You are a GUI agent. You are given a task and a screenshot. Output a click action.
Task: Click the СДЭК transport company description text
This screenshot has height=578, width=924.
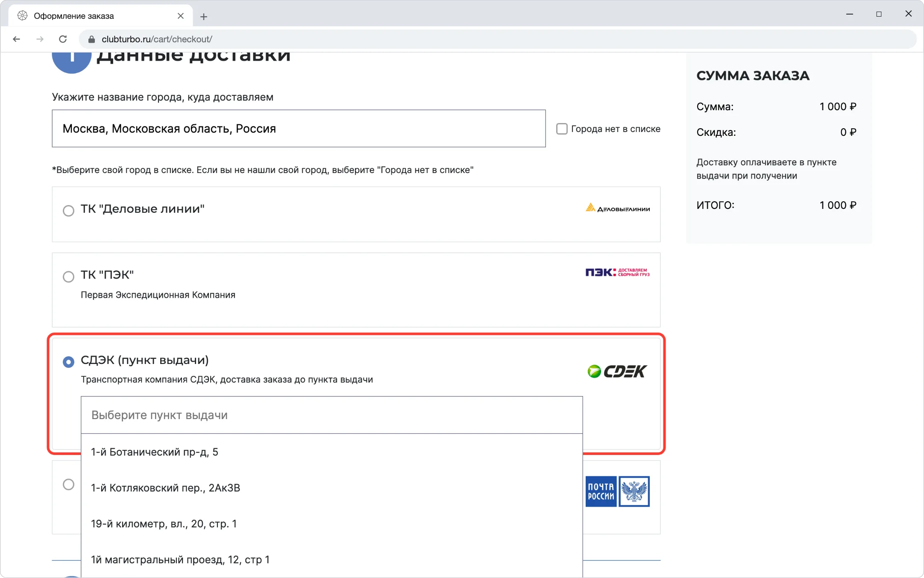227,379
